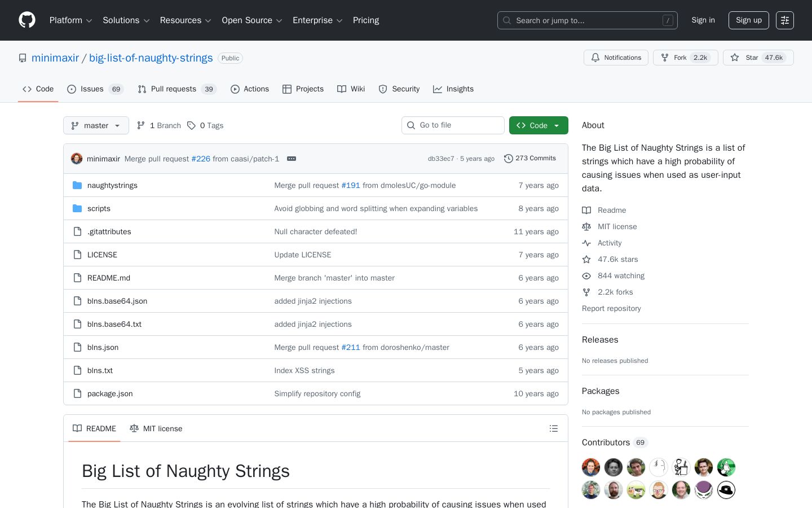Click MIT license link in About sidebar

610,226
